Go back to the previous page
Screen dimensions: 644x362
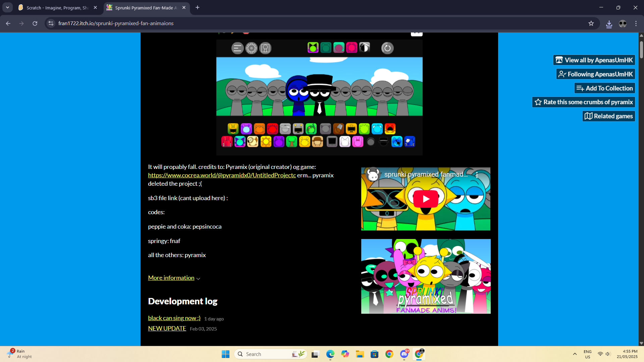point(8,23)
